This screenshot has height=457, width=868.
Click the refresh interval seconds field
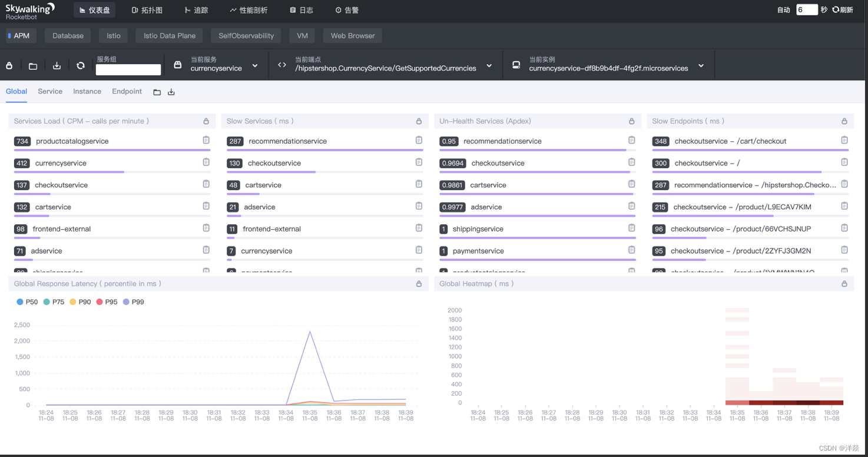(x=807, y=10)
